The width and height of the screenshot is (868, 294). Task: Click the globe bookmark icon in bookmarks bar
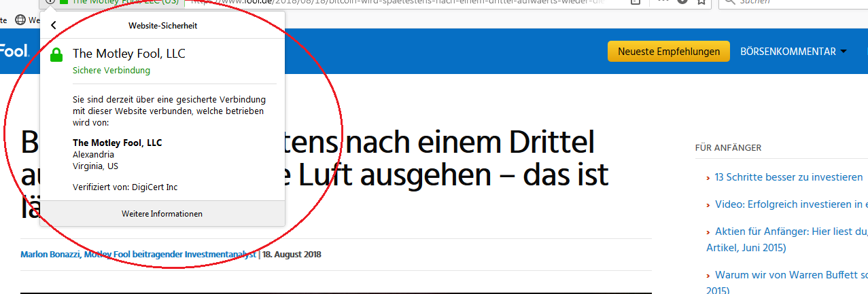(x=21, y=20)
